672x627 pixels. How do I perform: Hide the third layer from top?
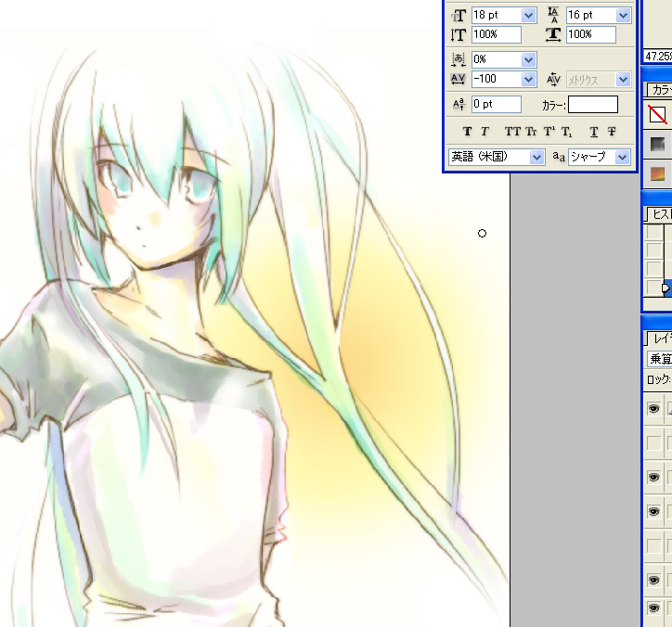click(654, 477)
